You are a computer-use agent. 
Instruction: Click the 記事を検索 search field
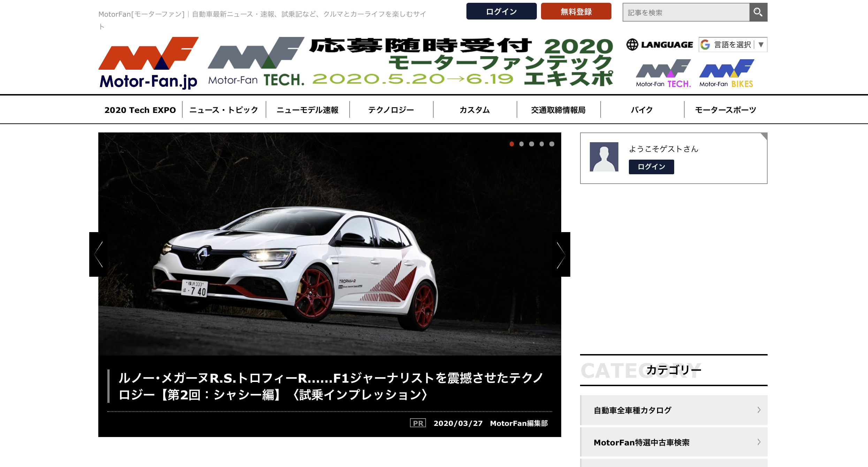tap(686, 12)
